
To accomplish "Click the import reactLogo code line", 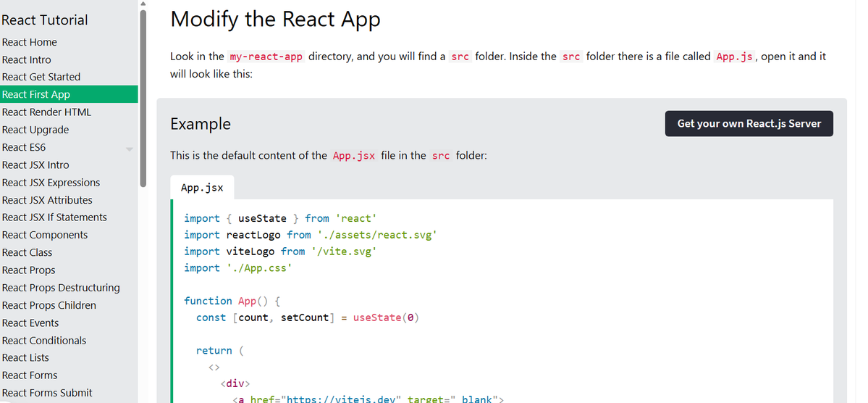I will 311,235.
